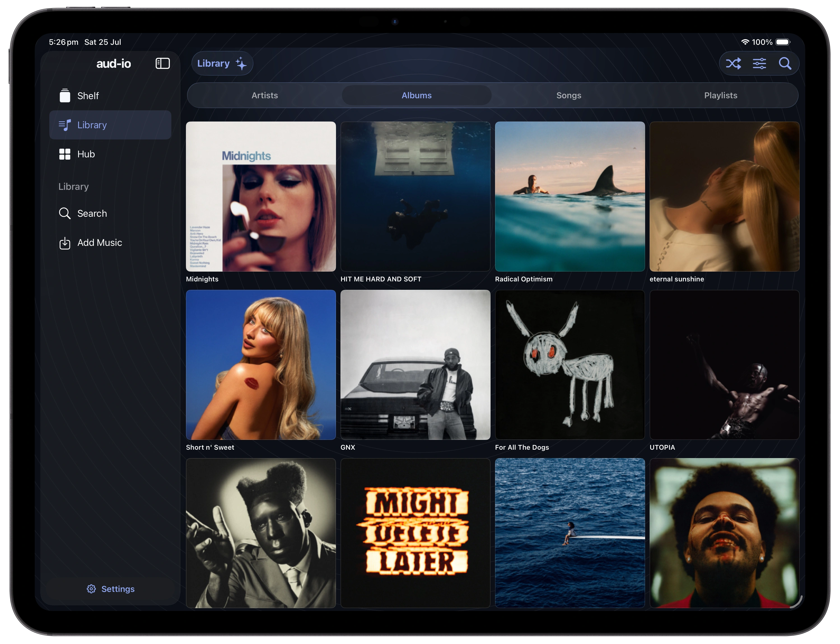840x644 pixels.
Task: Open the Short n' Sweet album cover
Action: click(261, 365)
